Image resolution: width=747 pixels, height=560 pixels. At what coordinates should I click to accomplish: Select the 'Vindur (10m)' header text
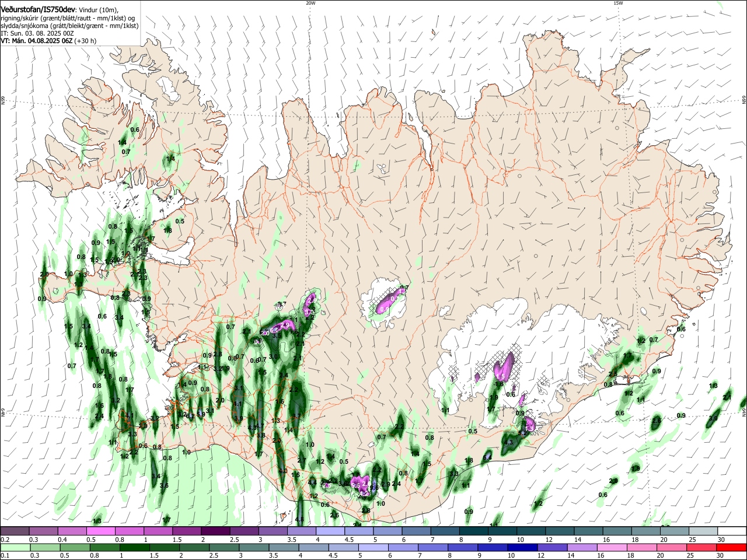pos(99,10)
